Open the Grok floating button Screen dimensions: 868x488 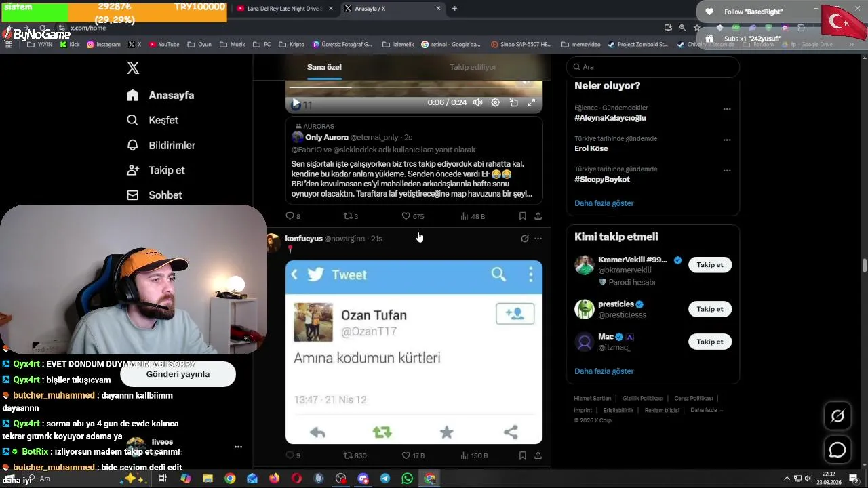coord(837,416)
